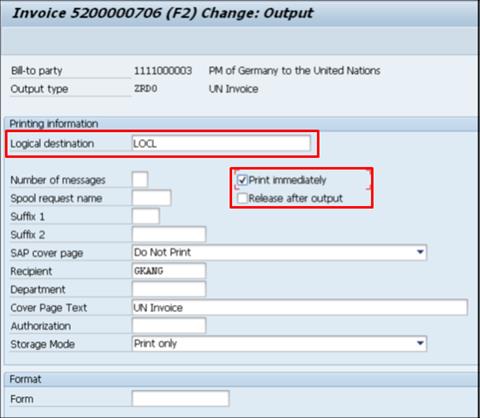Click the 'SAP cover page' label
The width and height of the screenshot is (480, 418).
click(x=47, y=253)
